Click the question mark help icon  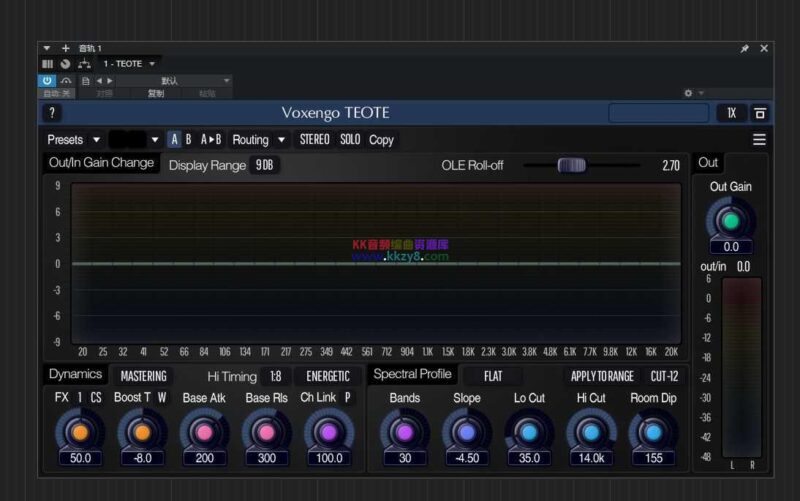(52, 113)
